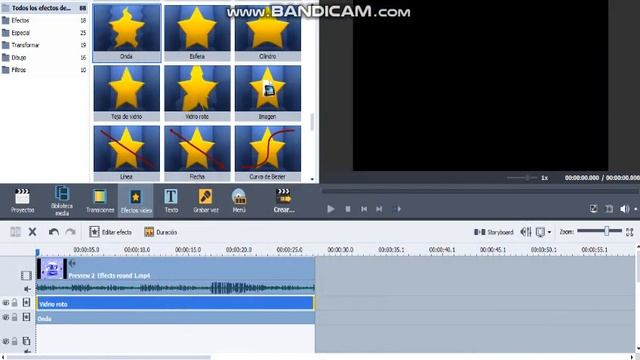Open the Transformar category folder
This screenshot has width=640, height=360.
[44, 45]
